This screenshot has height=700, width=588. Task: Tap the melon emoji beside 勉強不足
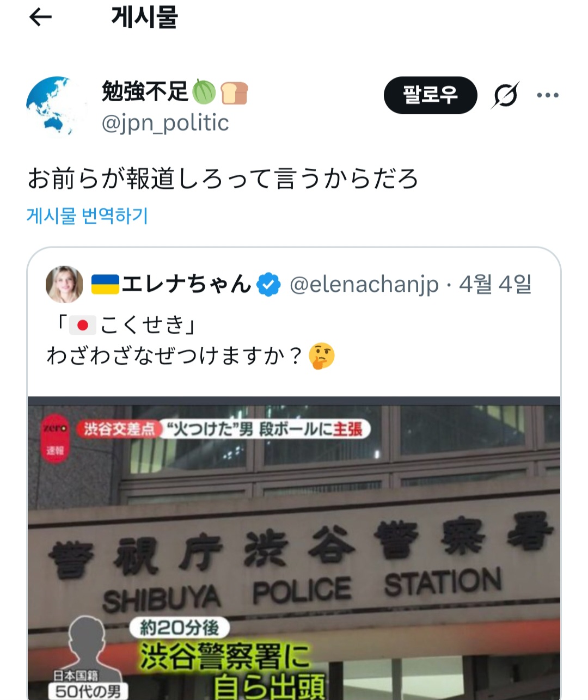click(204, 92)
